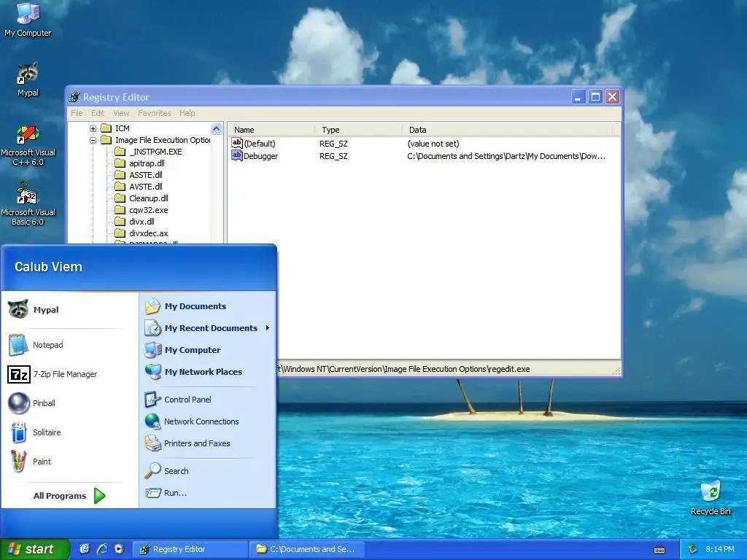Image resolution: width=747 pixels, height=560 pixels.
Task: Open the Help menu in Registry Editor
Action: point(187,113)
